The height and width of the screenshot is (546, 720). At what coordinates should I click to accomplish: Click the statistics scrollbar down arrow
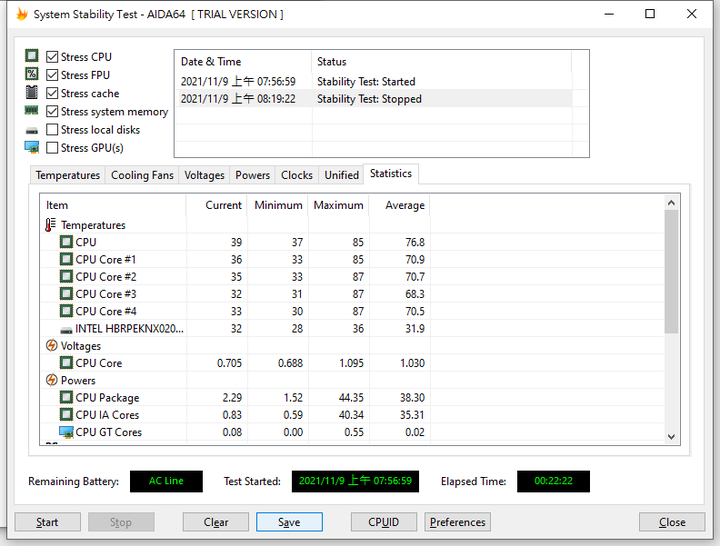click(671, 437)
